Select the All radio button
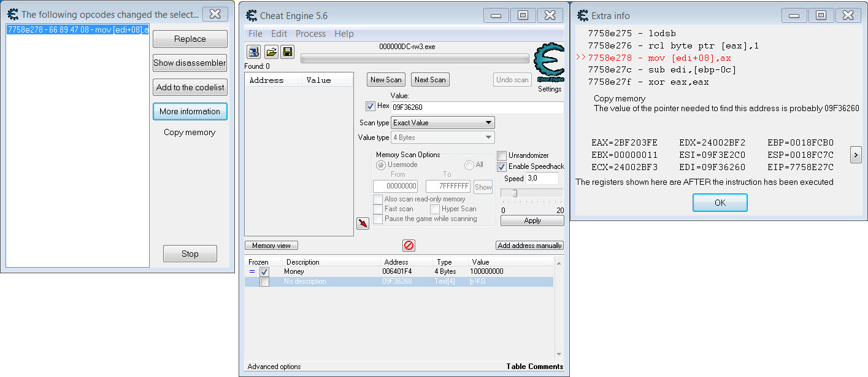 [469, 165]
